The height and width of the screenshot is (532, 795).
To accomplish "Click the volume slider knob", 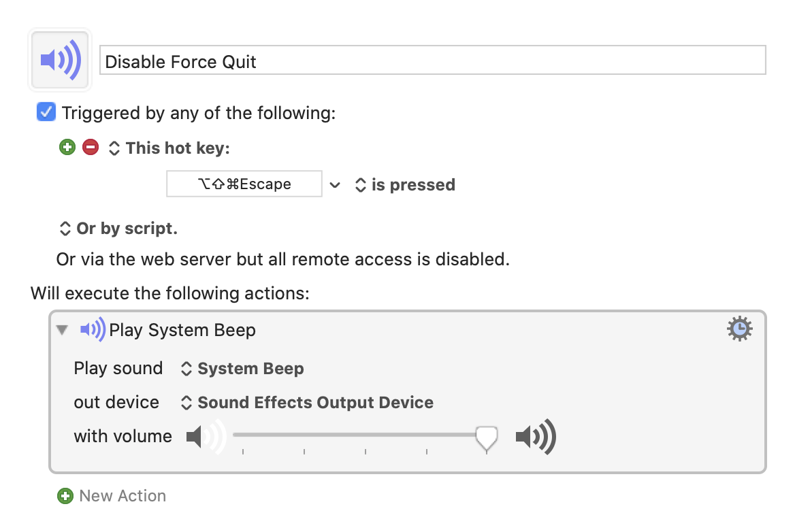I will [x=486, y=438].
